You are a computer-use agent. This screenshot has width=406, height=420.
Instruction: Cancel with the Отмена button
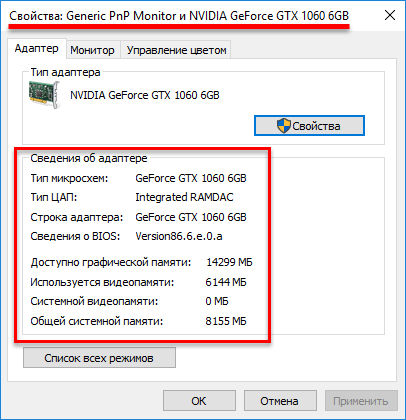point(280,401)
